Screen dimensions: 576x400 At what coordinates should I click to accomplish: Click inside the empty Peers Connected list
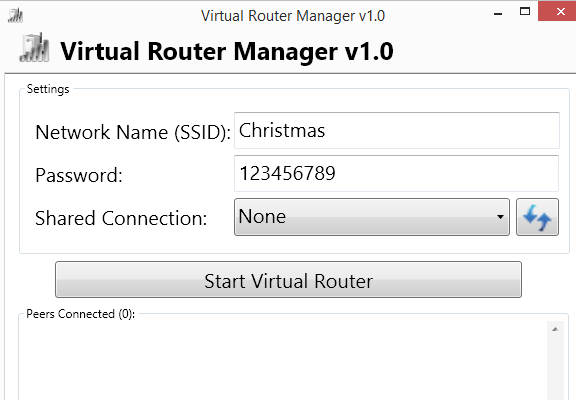click(x=283, y=362)
